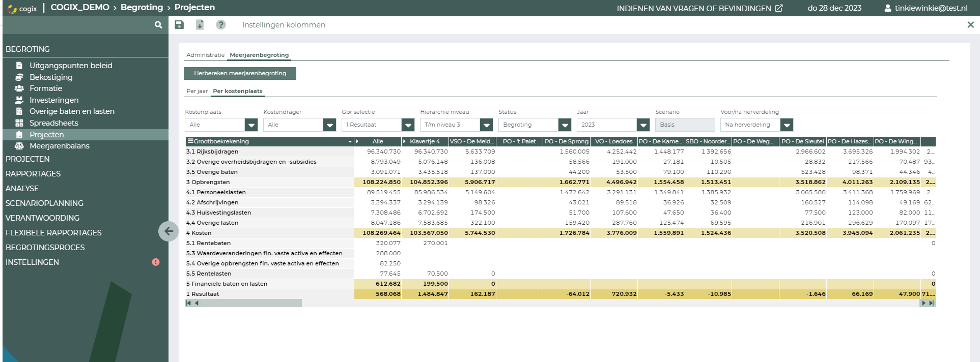
Task: Click the Uitgangspunten beleid document icon
Action: pyautogui.click(x=19, y=66)
